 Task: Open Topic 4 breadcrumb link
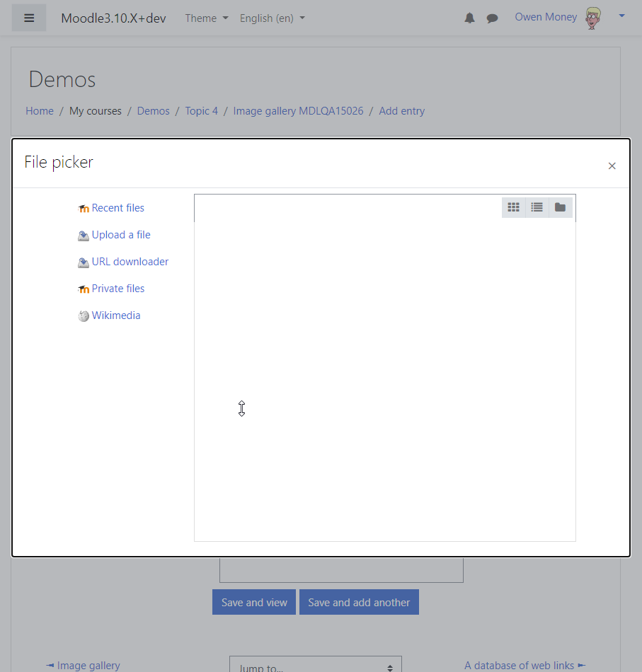(x=202, y=111)
